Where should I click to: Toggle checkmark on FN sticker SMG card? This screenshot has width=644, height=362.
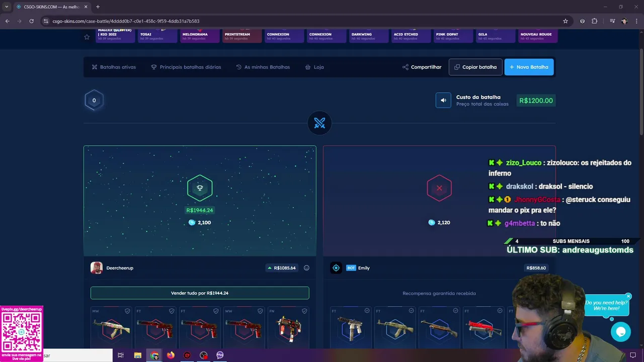point(304,311)
